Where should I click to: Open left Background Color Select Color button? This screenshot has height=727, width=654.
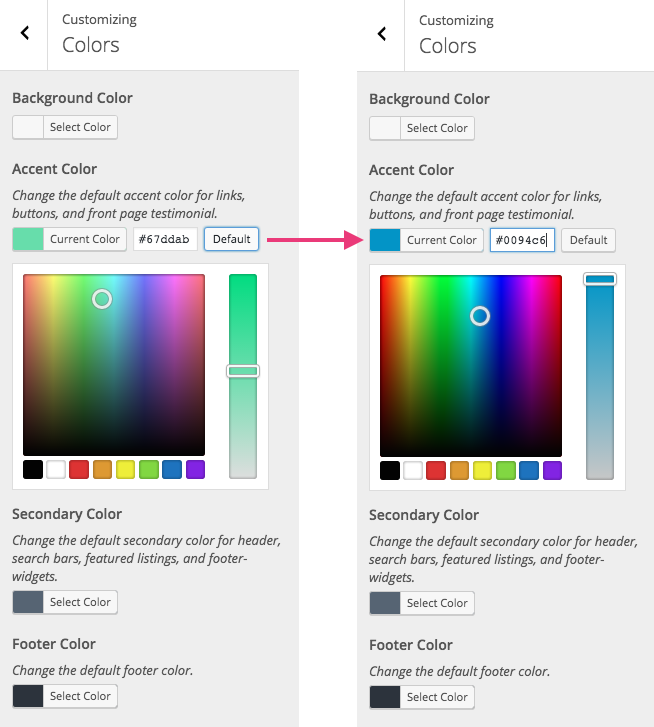pos(65,127)
